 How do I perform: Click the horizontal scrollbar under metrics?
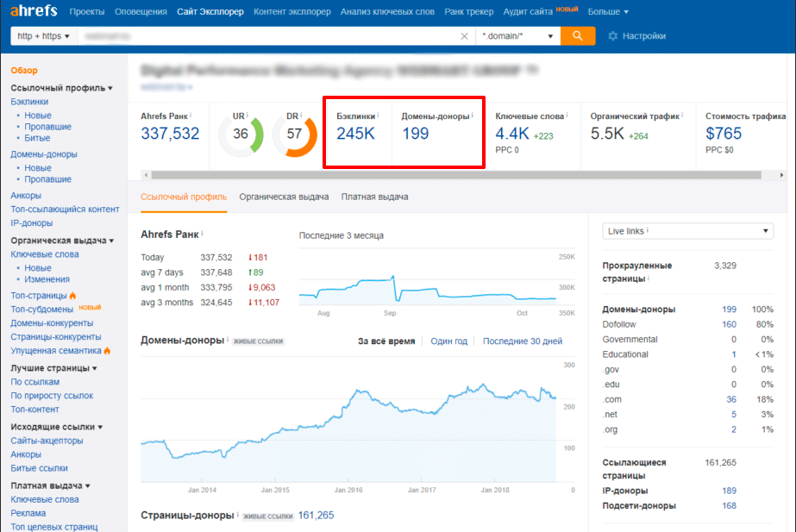(448, 175)
